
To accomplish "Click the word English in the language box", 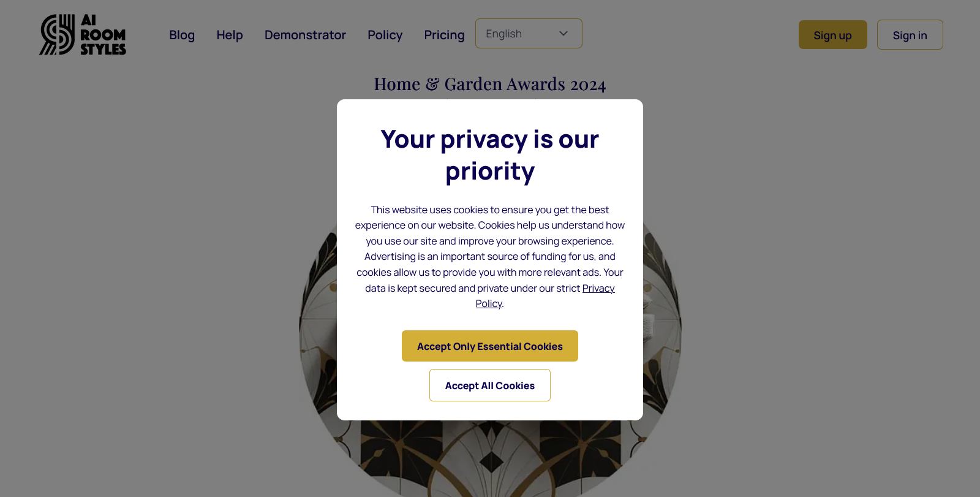I will [503, 34].
